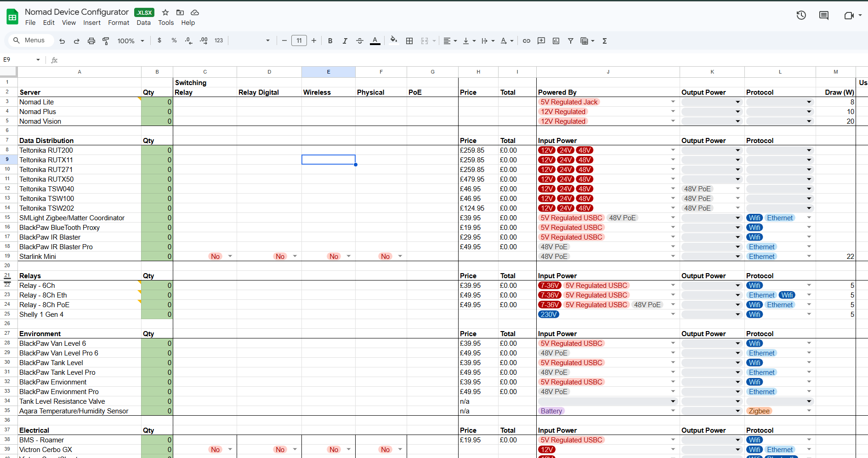The height and width of the screenshot is (458, 868).
Task: Create a filter with the funnel icon
Action: pos(571,41)
